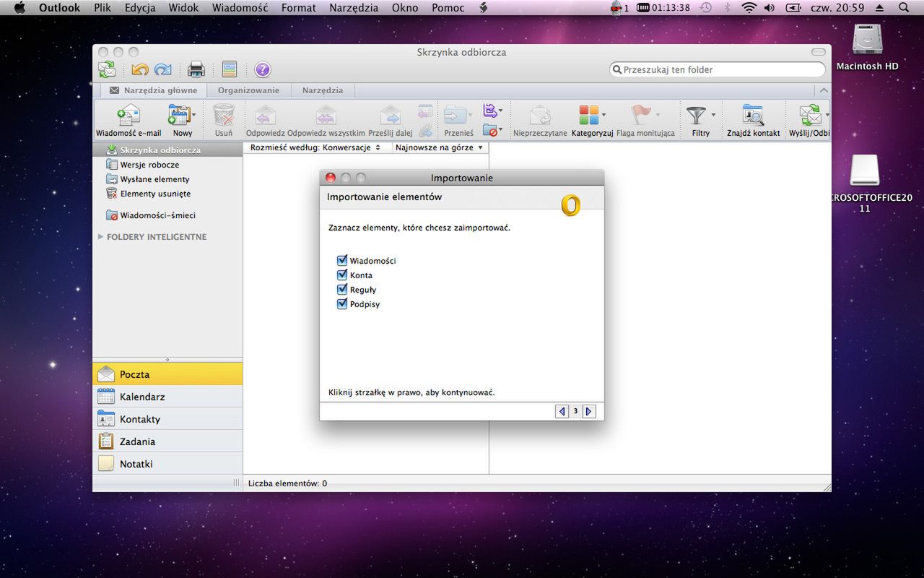This screenshot has width=924, height=578.
Task: Uncheck the Reguły checkbox
Action: (x=342, y=290)
